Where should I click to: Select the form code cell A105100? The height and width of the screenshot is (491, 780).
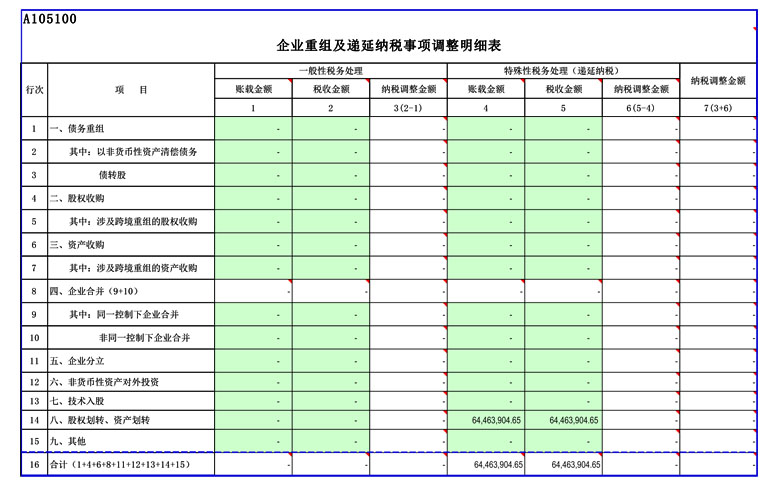(x=50, y=19)
